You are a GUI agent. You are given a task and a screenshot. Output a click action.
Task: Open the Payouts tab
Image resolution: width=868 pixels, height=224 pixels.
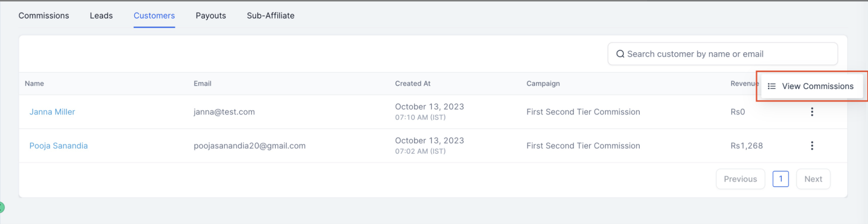[211, 15]
